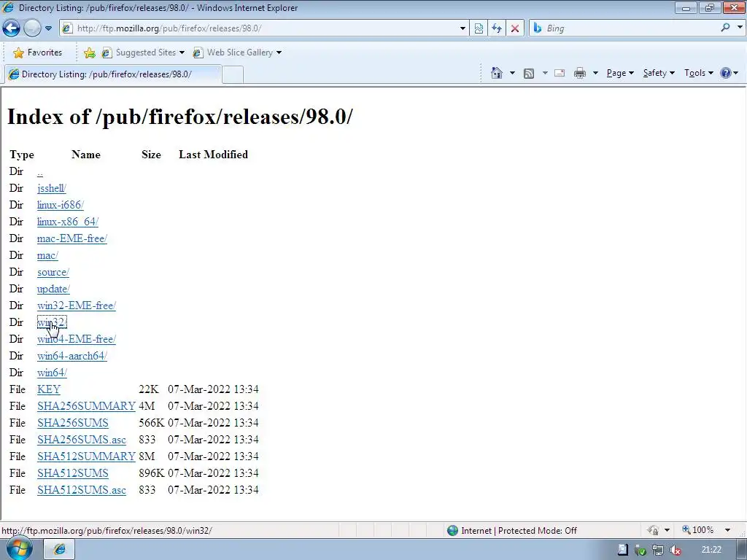
Task: Click the muted volume tray icon
Action: coord(675,551)
